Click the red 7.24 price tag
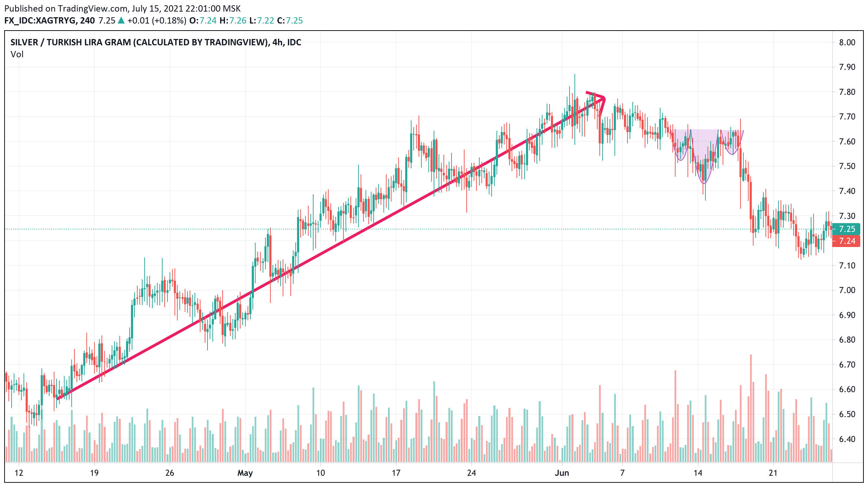Viewport: 868px width, 487px height. click(847, 241)
